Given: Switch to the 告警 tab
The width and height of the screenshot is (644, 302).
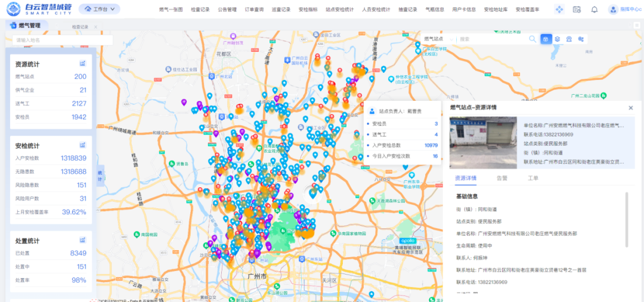Looking at the screenshot, I should coord(502,178).
